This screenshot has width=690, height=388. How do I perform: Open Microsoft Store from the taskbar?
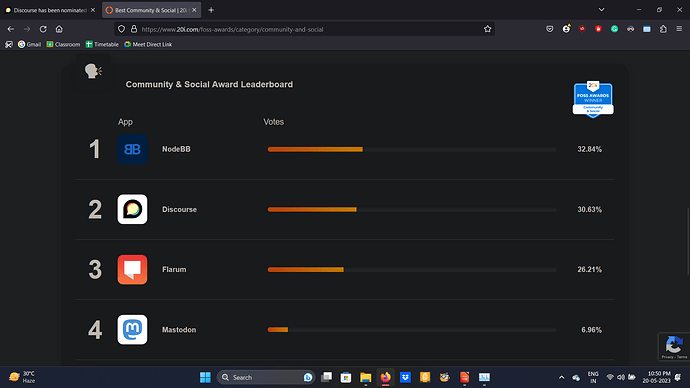coord(346,377)
